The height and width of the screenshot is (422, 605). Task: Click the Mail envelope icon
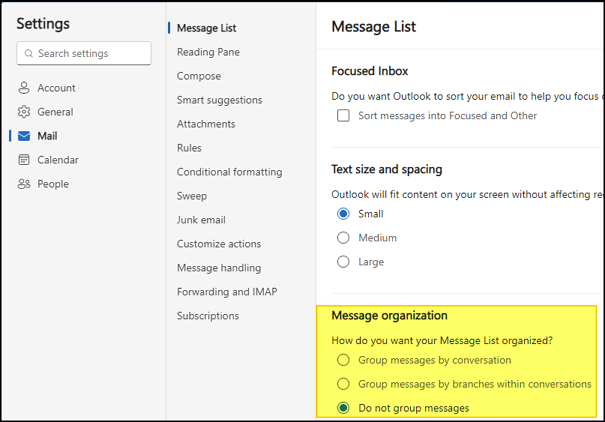pyautogui.click(x=24, y=136)
